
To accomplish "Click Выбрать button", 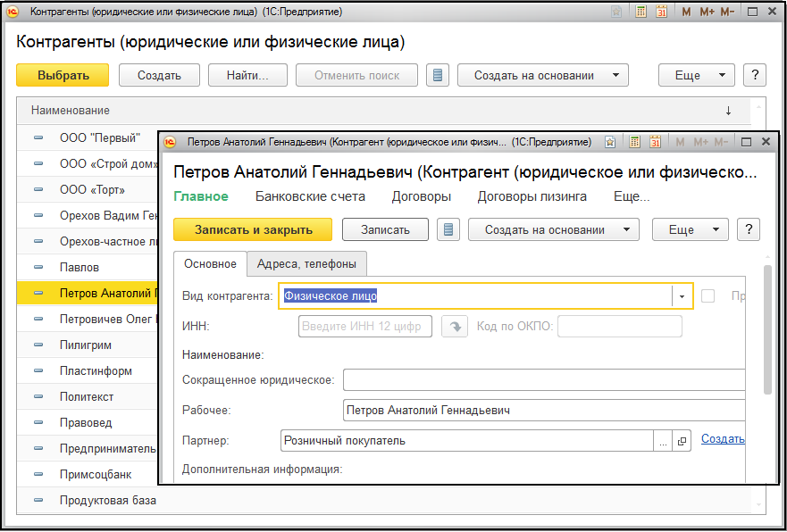I will click(63, 75).
